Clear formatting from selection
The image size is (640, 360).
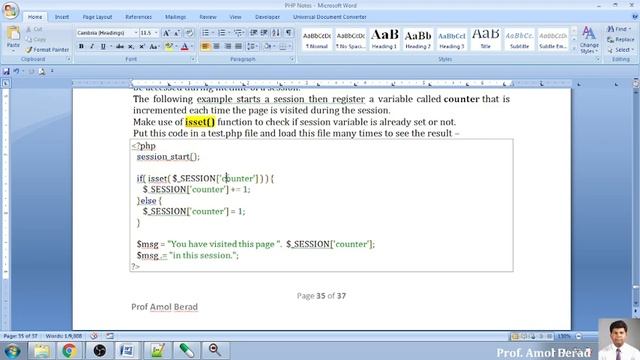189,33
